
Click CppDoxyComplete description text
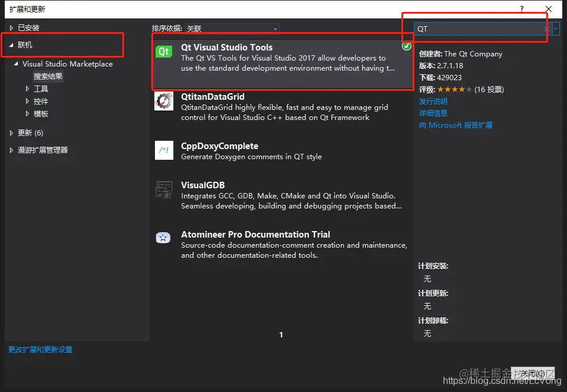tap(251, 157)
